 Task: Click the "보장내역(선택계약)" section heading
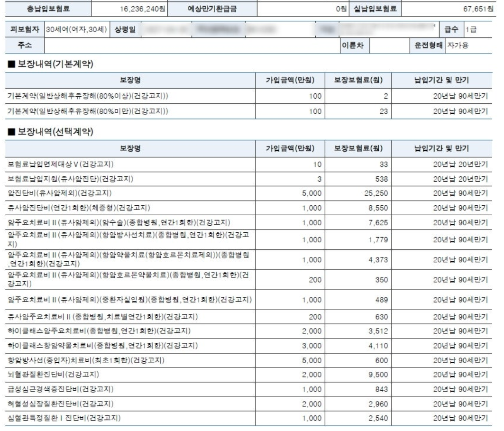point(50,131)
